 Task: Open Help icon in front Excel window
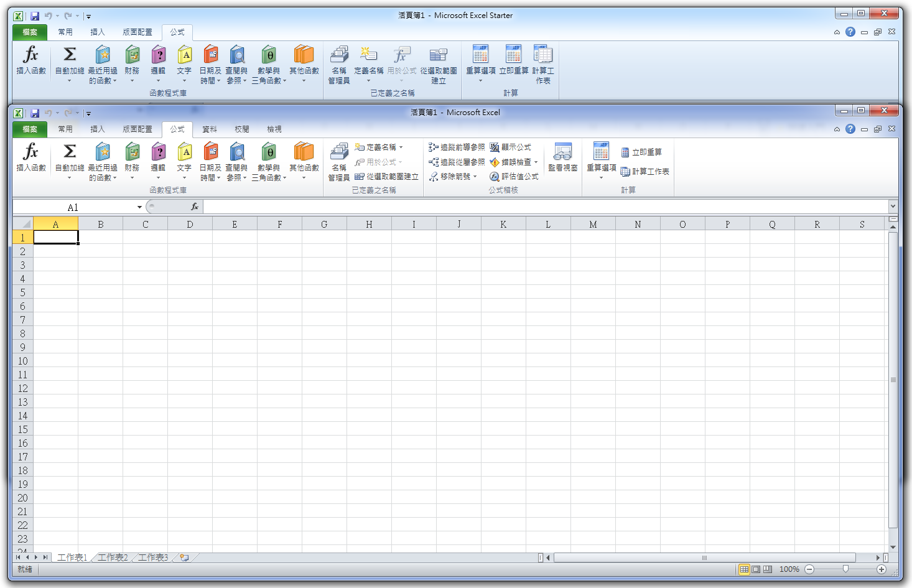point(850,129)
